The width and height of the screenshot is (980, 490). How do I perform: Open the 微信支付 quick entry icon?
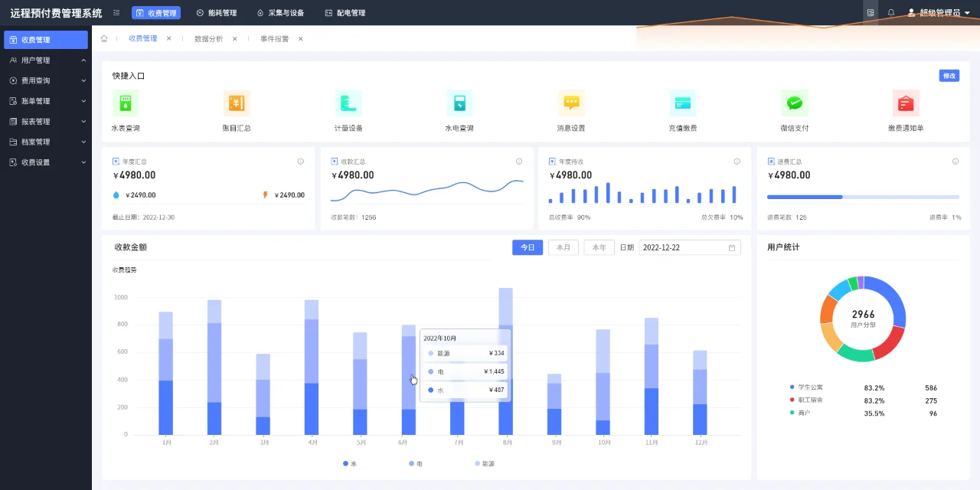coord(794,103)
